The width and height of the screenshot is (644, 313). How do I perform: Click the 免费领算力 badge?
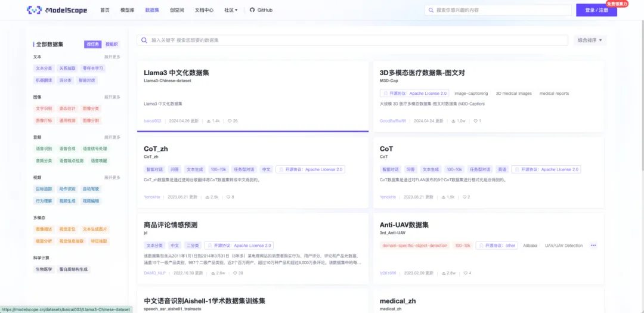coord(617,4)
